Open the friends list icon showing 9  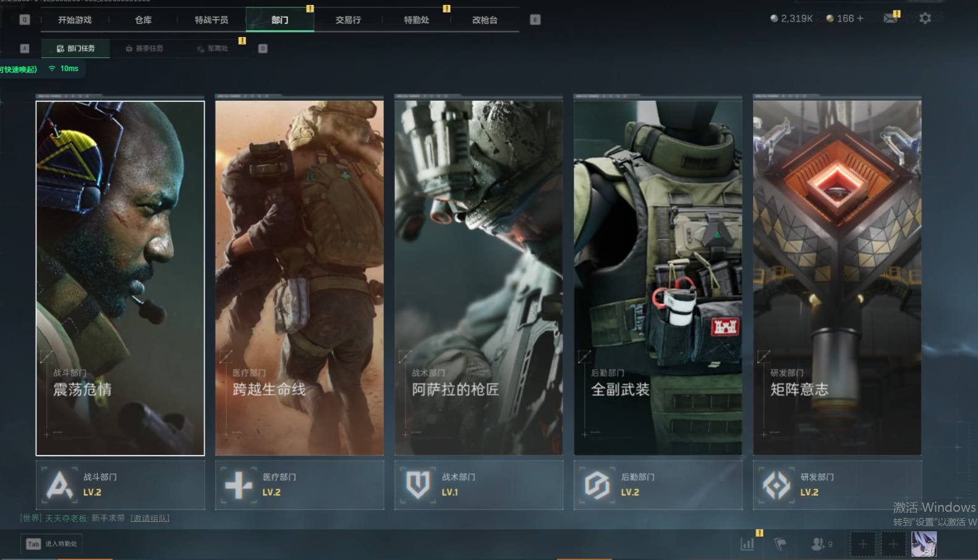click(822, 544)
